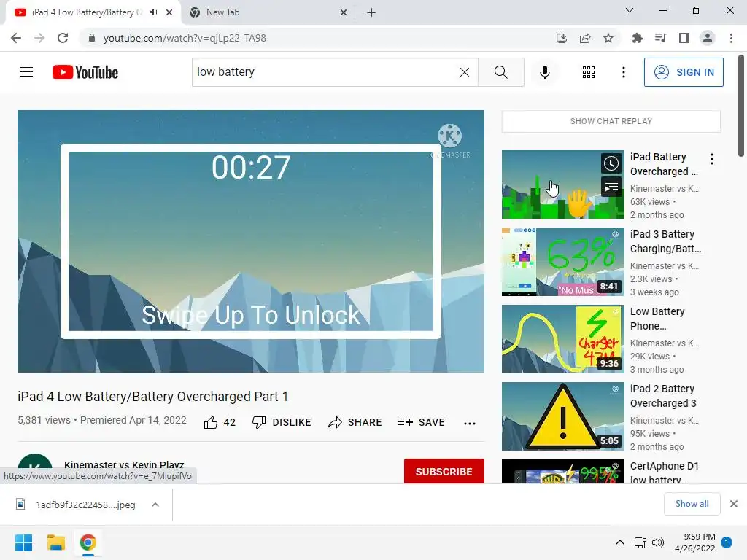The image size is (747, 560).
Task: Subscribe to the channel
Action: pyautogui.click(x=444, y=472)
